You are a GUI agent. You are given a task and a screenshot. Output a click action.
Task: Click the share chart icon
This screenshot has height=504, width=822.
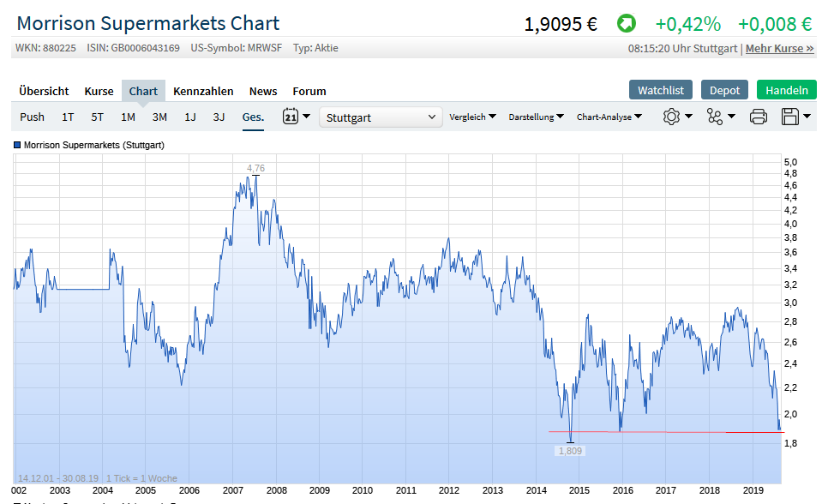(x=715, y=117)
